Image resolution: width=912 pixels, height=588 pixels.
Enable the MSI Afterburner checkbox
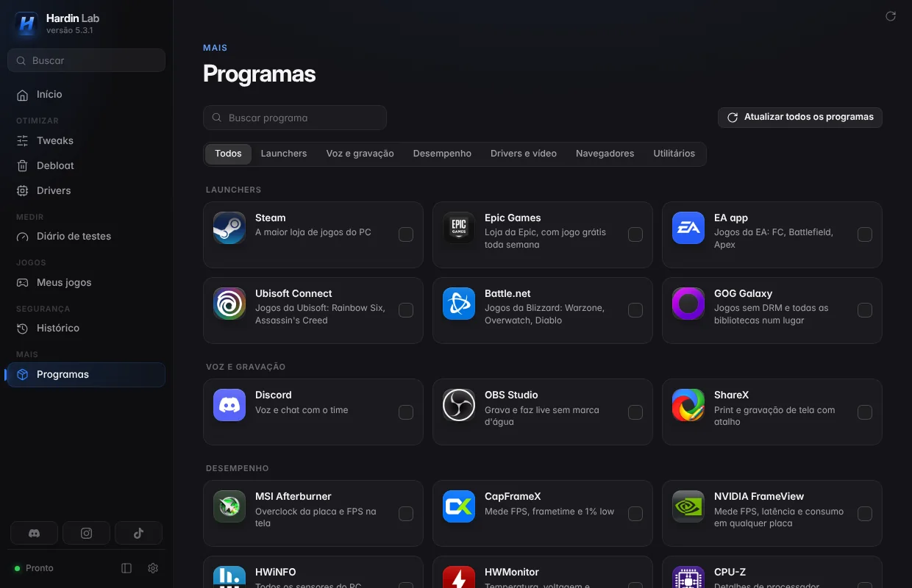tap(406, 514)
